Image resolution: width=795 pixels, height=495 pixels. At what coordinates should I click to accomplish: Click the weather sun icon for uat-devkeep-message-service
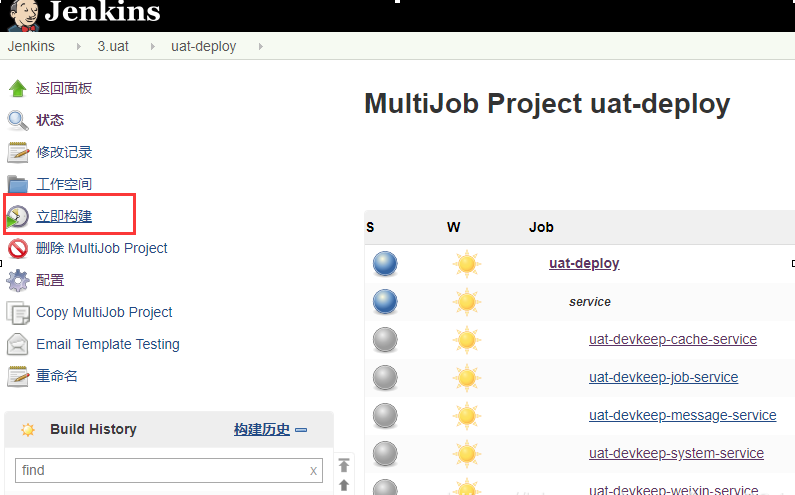coord(466,416)
